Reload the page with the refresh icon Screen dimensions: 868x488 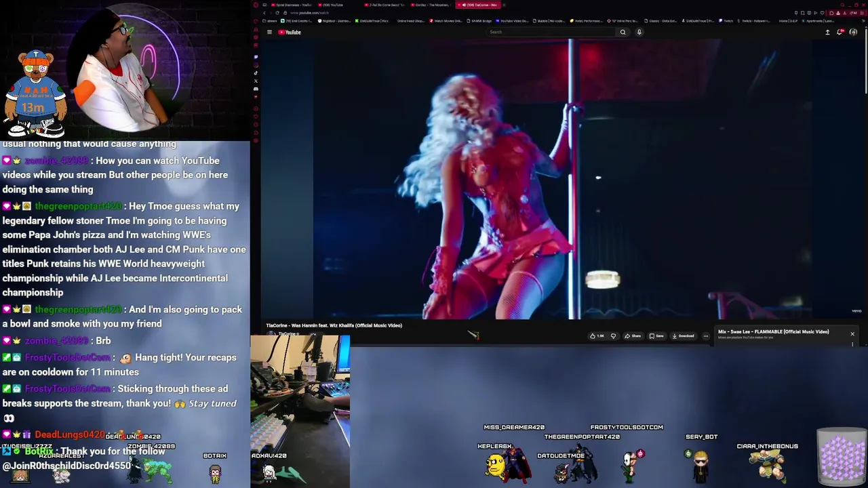(x=277, y=13)
